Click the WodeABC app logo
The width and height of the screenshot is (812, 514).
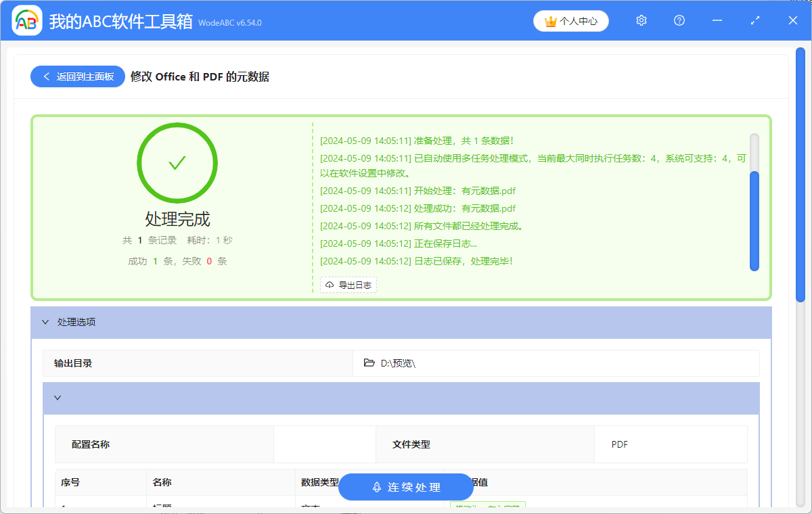(x=27, y=21)
